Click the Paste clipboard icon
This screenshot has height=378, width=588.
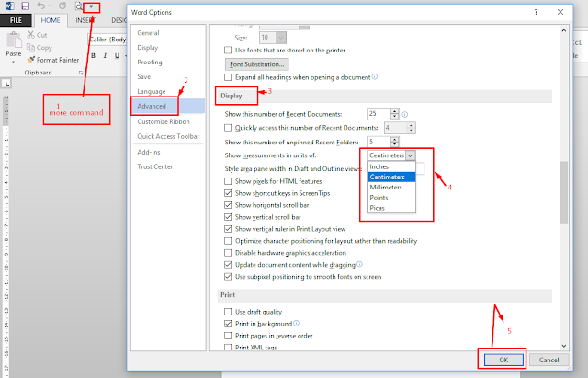14,40
